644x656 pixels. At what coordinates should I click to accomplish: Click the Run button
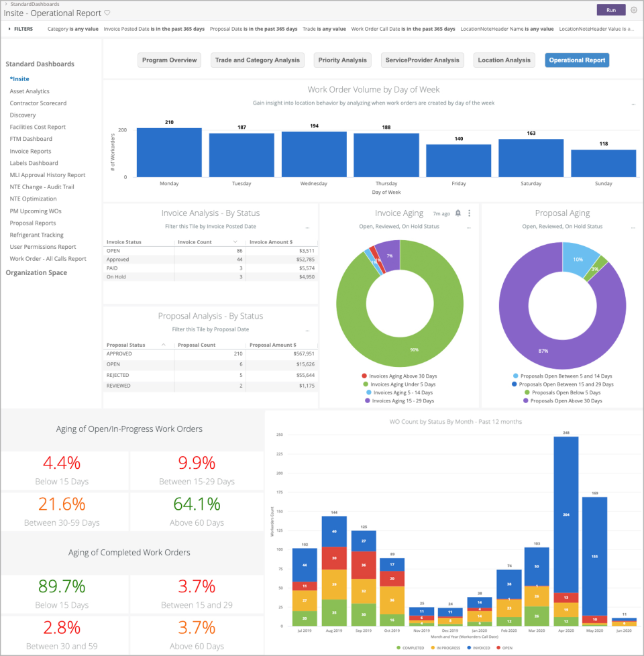(x=611, y=10)
